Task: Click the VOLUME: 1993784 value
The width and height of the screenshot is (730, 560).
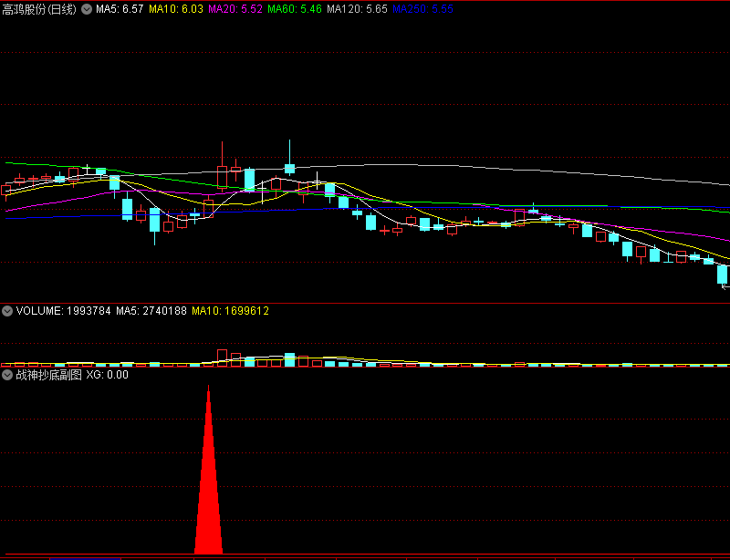Action: (x=63, y=311)
